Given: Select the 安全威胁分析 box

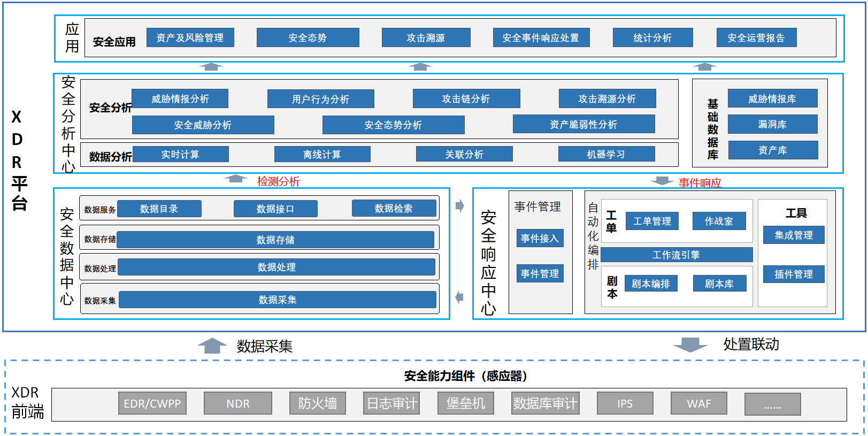Looking at the screenshot, I should 203,125.
